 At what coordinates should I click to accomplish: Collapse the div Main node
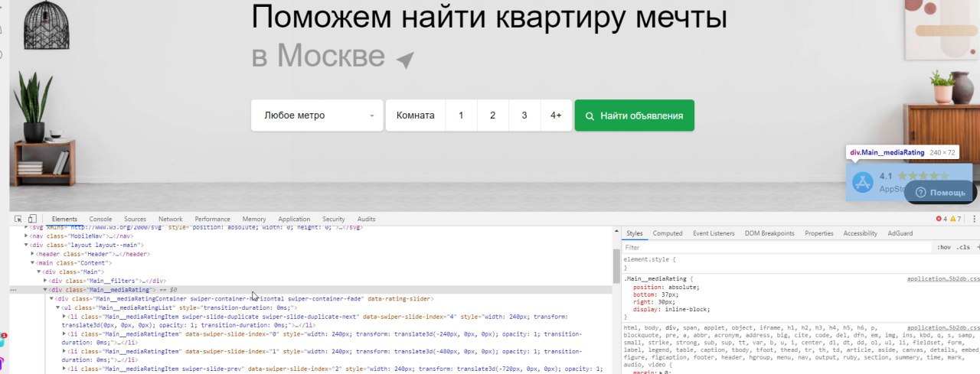39,272
